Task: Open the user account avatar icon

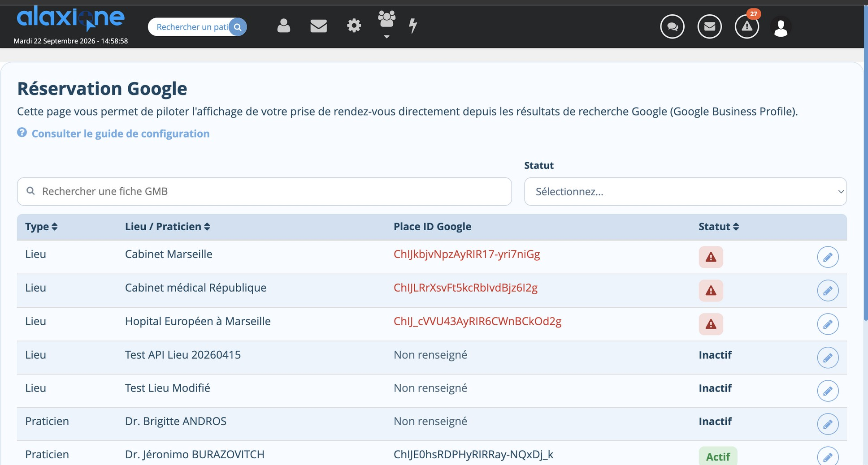Action: pos(781,27)
